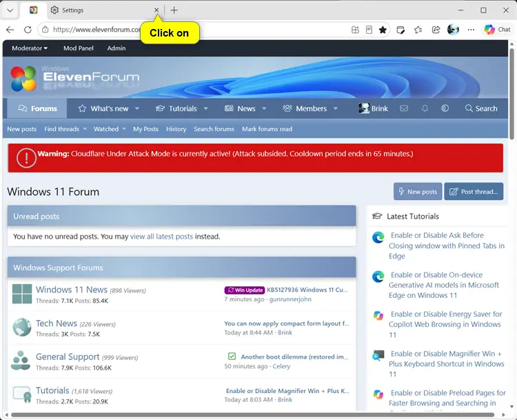Open the Edge profile avatar
The image size is (517, 420).
[453, 30]
